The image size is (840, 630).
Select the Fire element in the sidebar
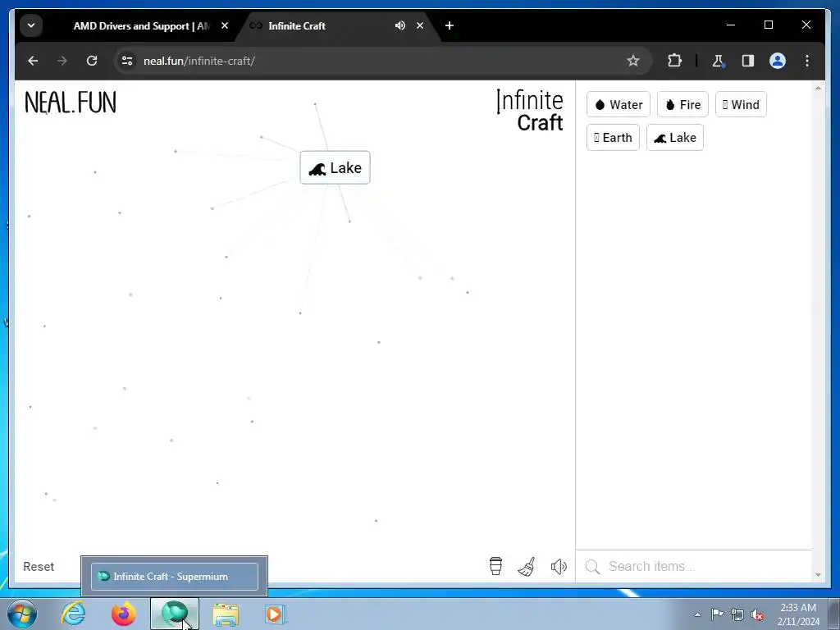[682, 104]
